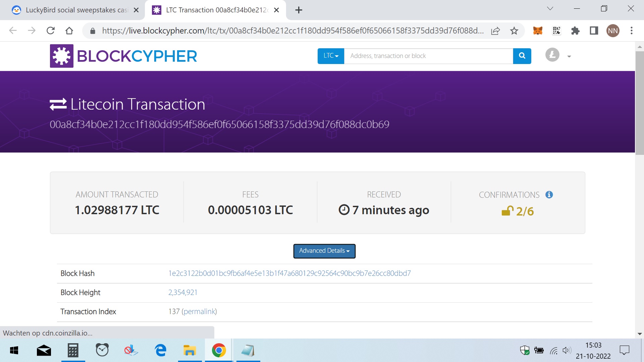This screenshot has height=362, width=644.
Task: Click the address bar URL
Action: coord(293,31)
